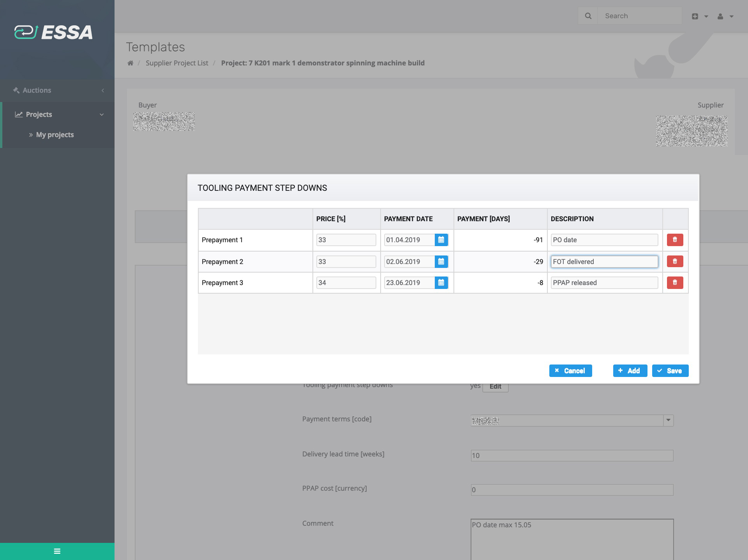Screen dimensions: 748x560
Task: Cancel the step downs dialog
Action: (570, 371)
